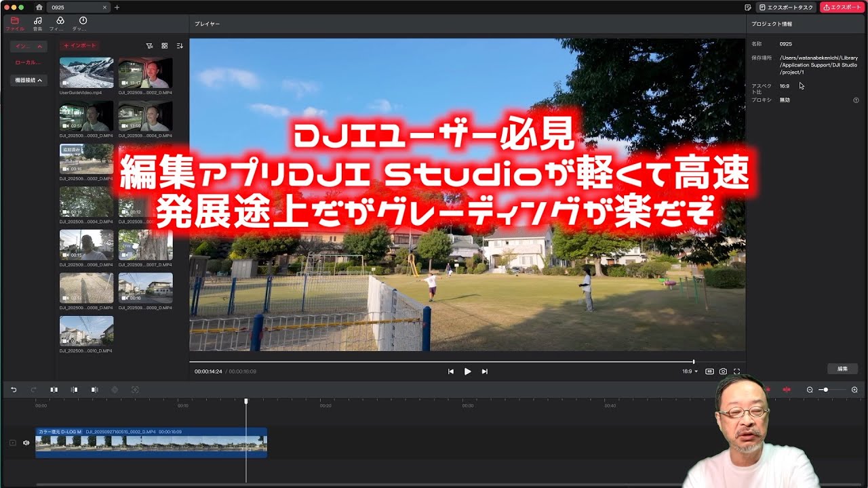
Task: Jump to previous frame in player
Action: 451,371
